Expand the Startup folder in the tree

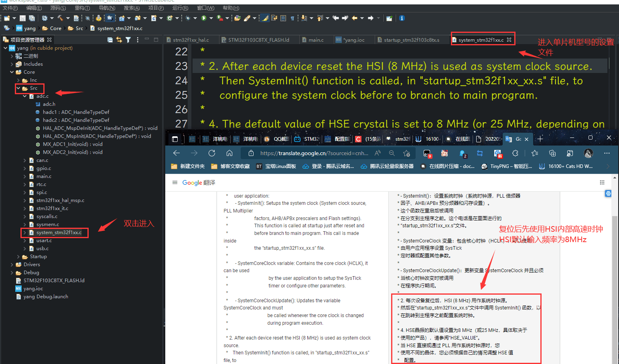[18, 257]
